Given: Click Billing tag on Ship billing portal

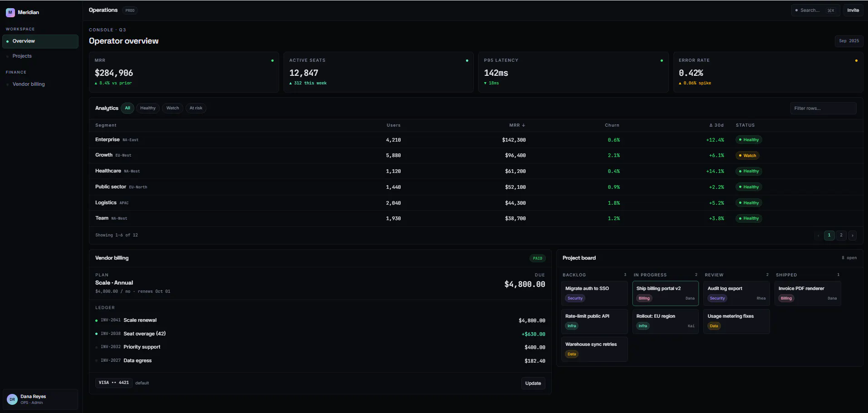Looking at the screenshot, I should pos(644,299).
